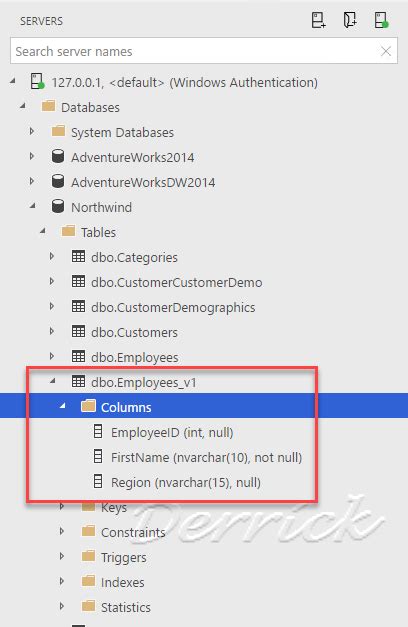Select the Indexes folder label
Screen dimensions: 408x627
coord(122,582)
